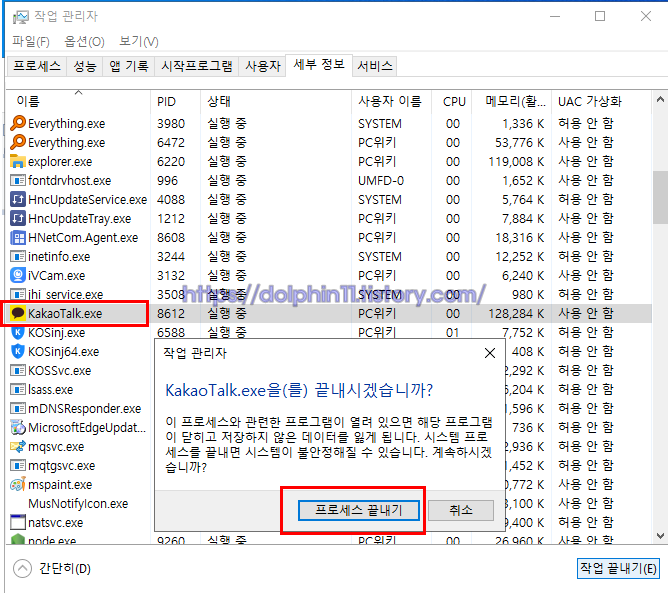
Task: Sort by the CPU column header
Action: pyautogui.click(x=452, y=101)
